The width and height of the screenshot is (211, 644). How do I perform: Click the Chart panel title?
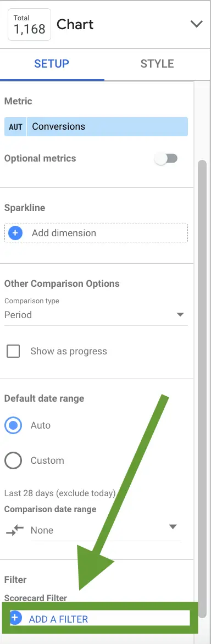75,24
